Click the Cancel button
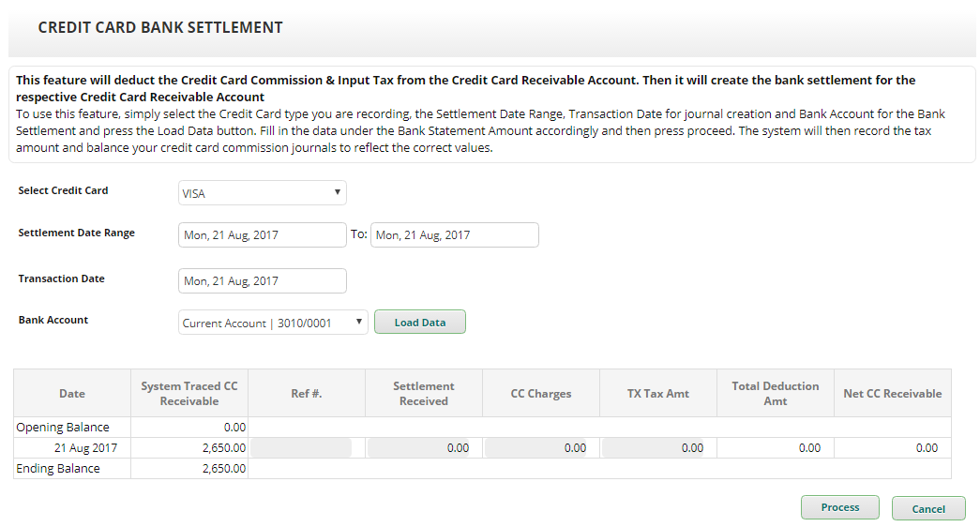Image resolution: width=980 pixels, height=527 pixels. coord(927,508)
